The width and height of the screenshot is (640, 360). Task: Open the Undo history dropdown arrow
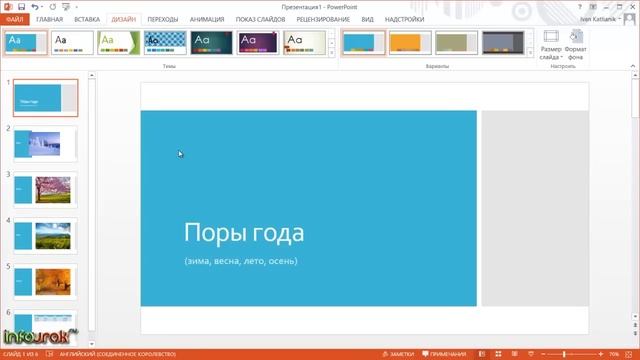coord(42,7)
